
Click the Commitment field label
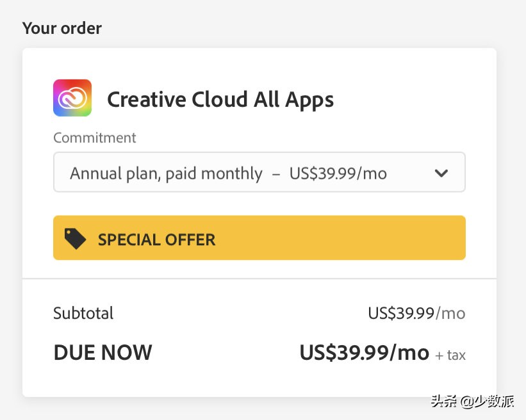click(x=95, y=138)
